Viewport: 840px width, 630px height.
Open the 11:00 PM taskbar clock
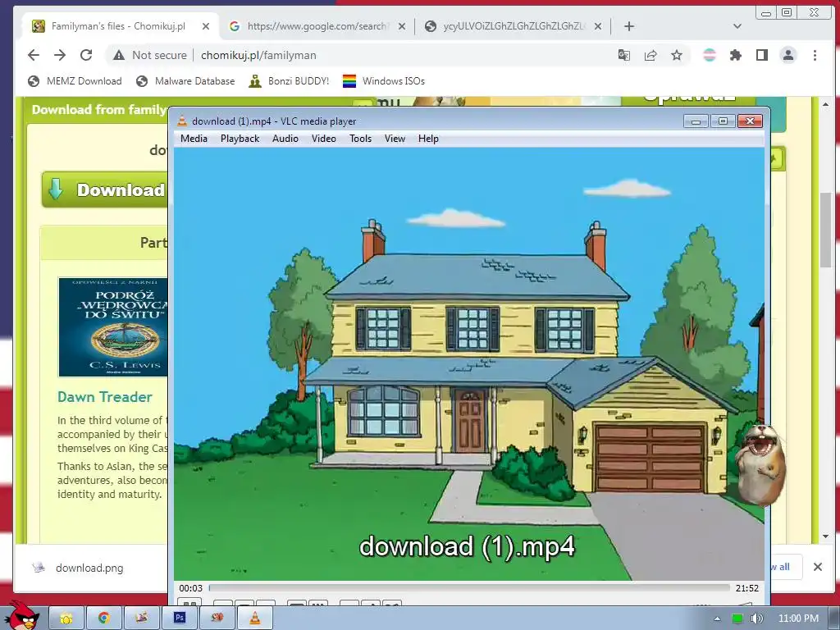[x=798, y=619]
